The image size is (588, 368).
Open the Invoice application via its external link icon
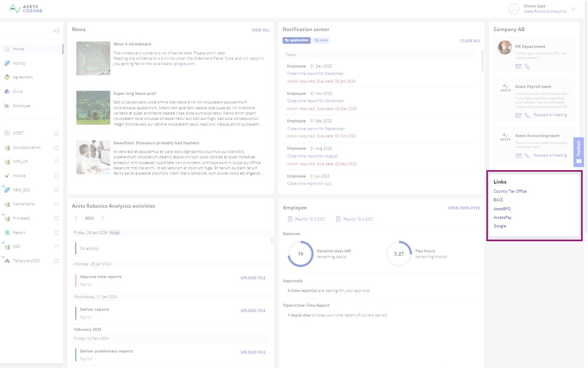pos(56,175)
